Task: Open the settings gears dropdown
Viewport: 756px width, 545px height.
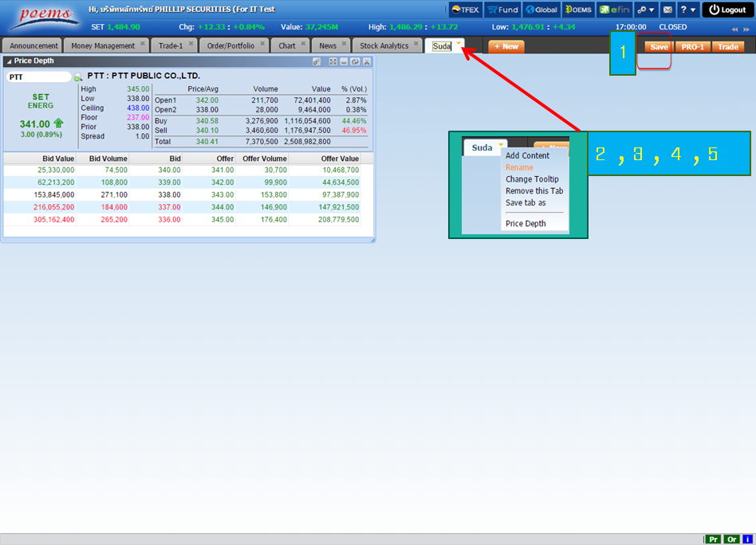Action: coord(646,10)
